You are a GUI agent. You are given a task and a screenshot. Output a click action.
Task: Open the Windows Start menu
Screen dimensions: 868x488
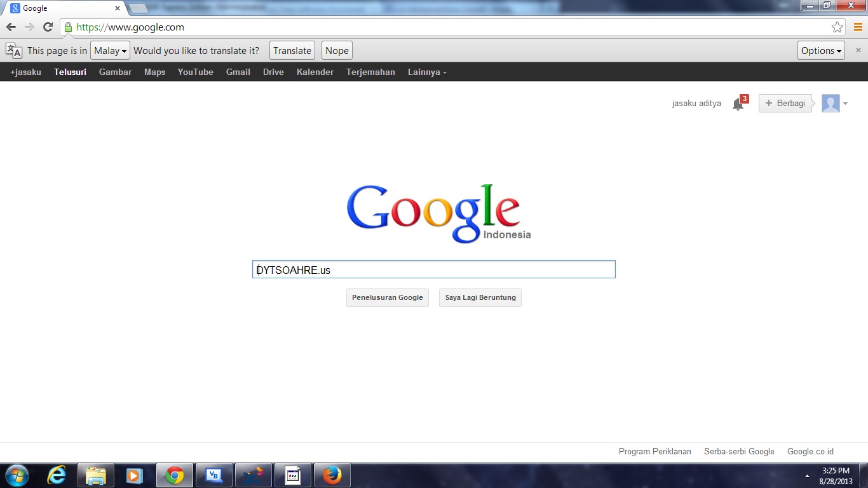pyautogui.click(x=18, y=475)
